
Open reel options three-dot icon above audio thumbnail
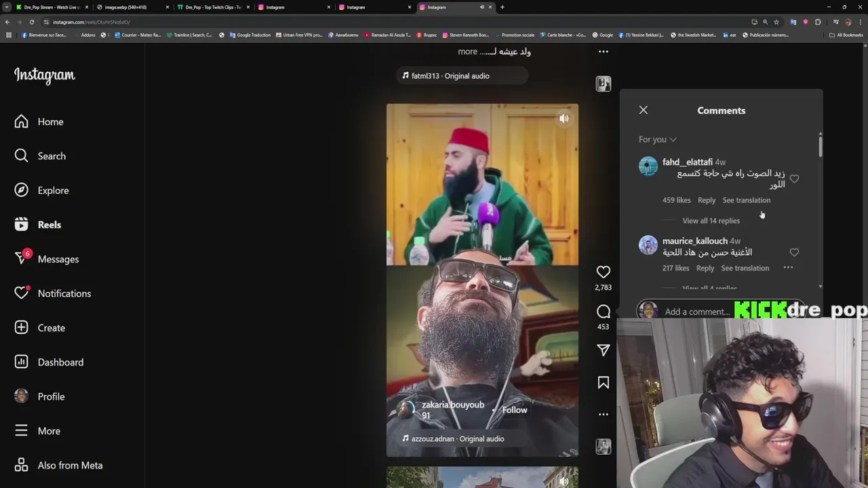coord(603,414)
